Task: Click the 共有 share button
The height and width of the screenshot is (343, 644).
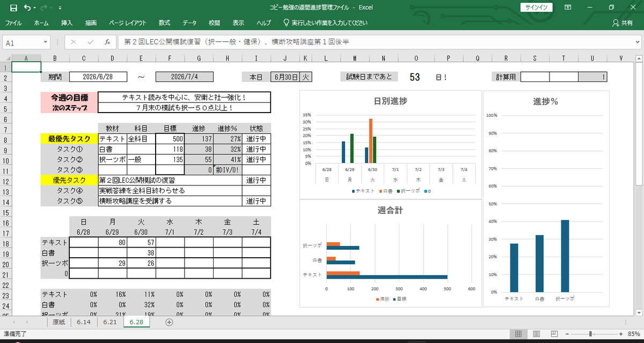Action: coord(623,23)
